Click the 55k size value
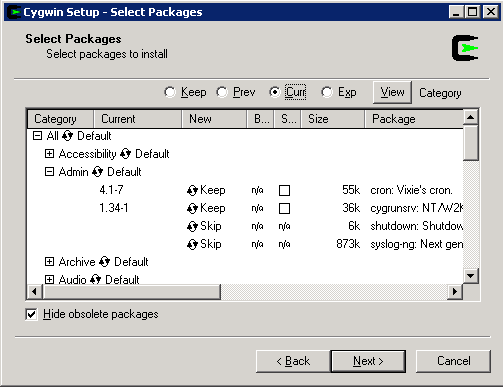Viewport: 503px width, 387px height. 351,190
